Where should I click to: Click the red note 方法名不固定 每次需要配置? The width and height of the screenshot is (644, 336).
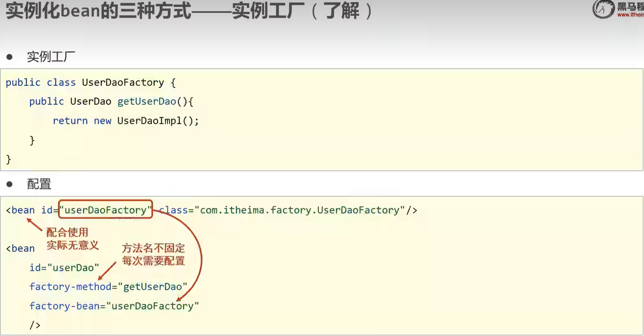tap(153, 254)
